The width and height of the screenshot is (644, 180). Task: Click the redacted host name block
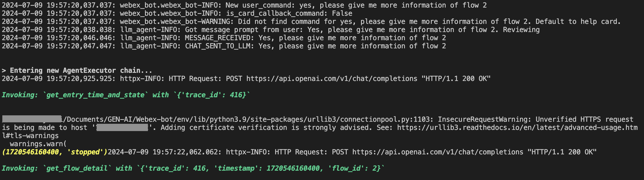click(x=122, y=128)
